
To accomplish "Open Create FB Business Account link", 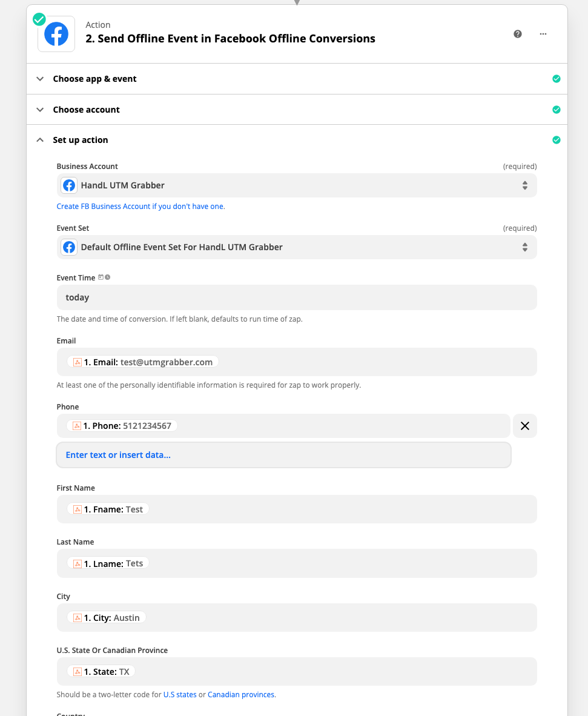I will (140, 207).
